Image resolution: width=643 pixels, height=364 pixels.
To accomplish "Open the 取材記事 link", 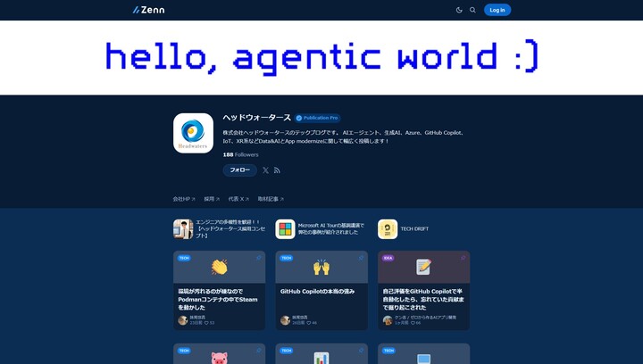I will (271, 199).
